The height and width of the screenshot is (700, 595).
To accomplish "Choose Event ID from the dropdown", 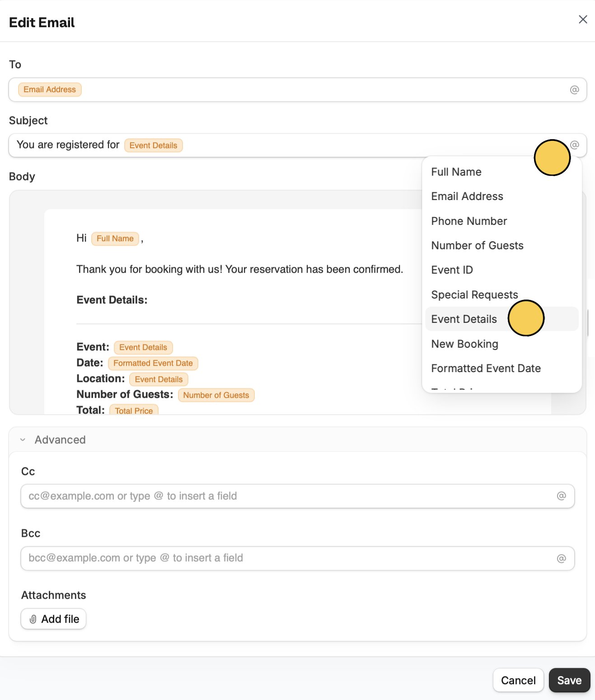I will tap(452, 270).
